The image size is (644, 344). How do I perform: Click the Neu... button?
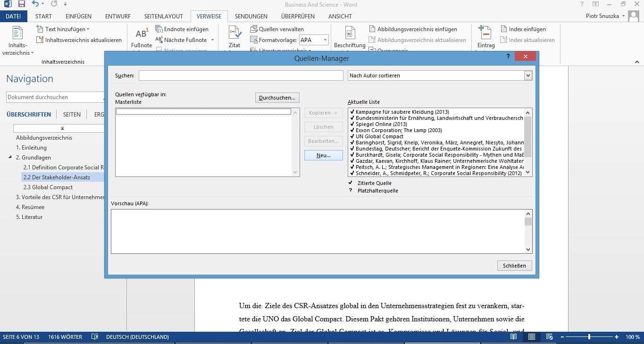(x=324, y=155)
